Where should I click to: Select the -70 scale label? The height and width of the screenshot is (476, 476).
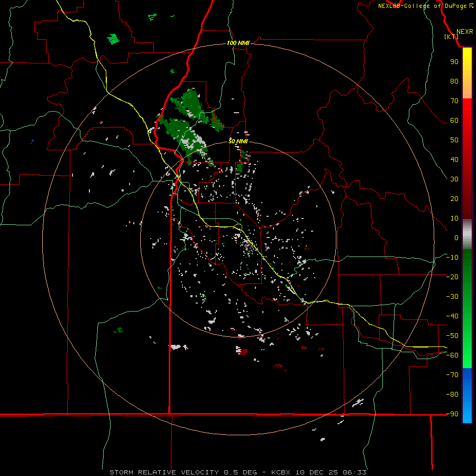452,375
